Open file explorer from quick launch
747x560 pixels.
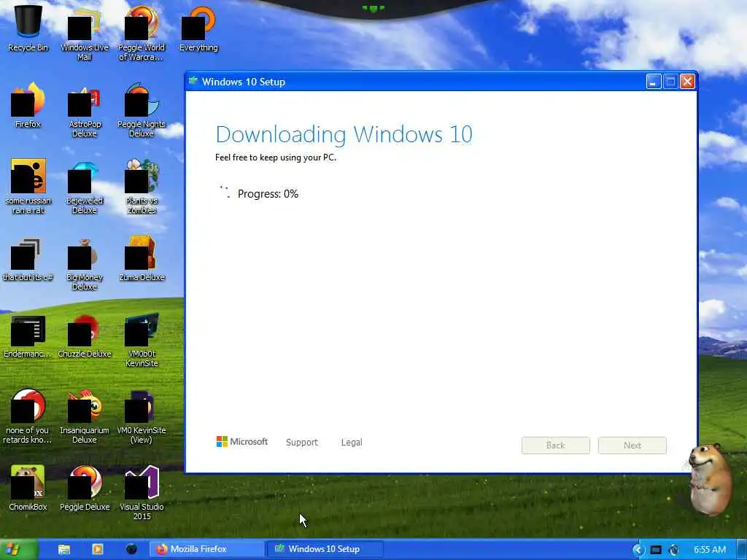point(64,550)
